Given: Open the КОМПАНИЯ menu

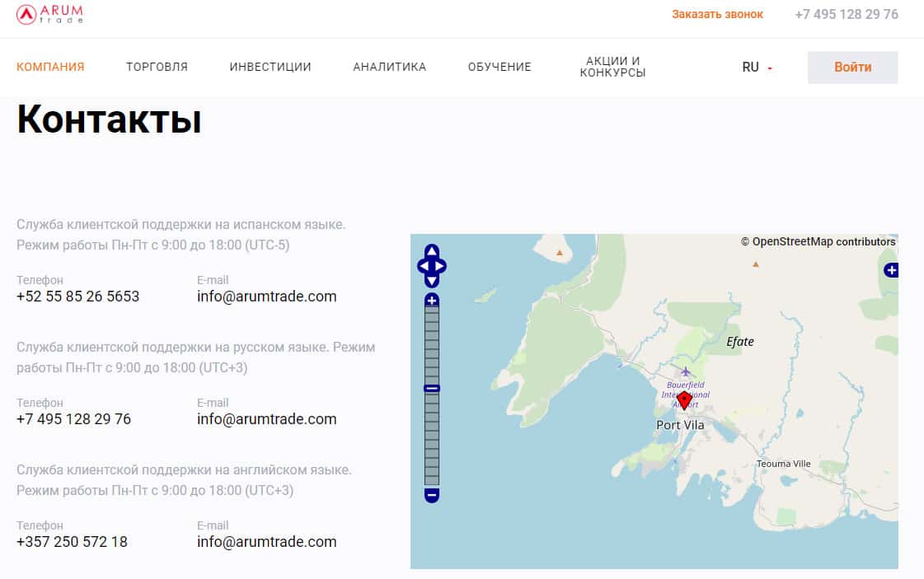Looking at the screenshot, I should point(50,67).
